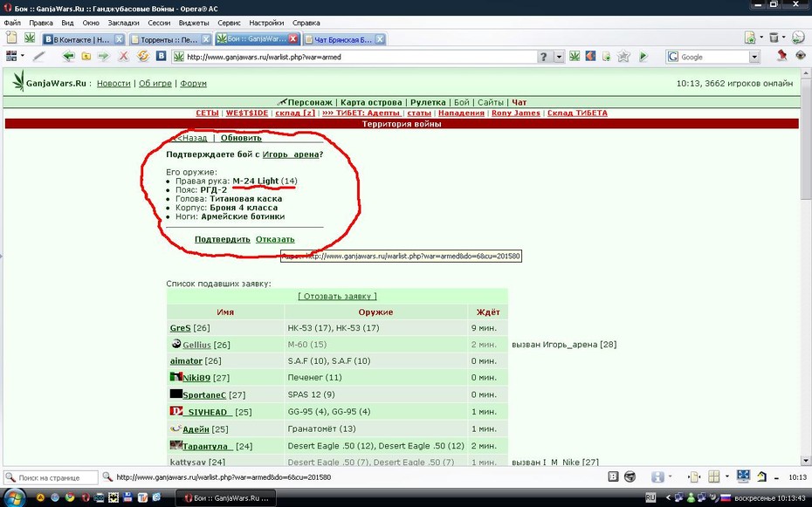This screenshot has height=507, width=812.
Task: Launch Opera from quick launch bar
Action: 85,498
